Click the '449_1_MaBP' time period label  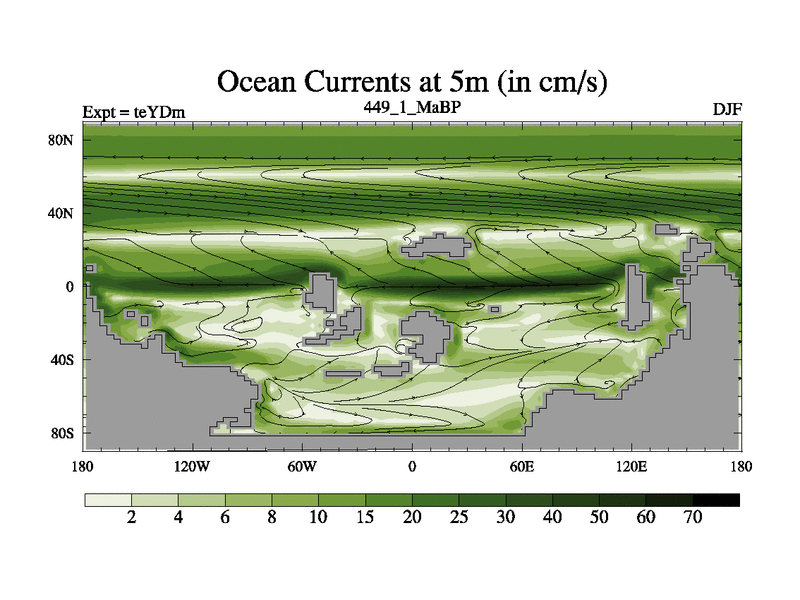point(412,105)
